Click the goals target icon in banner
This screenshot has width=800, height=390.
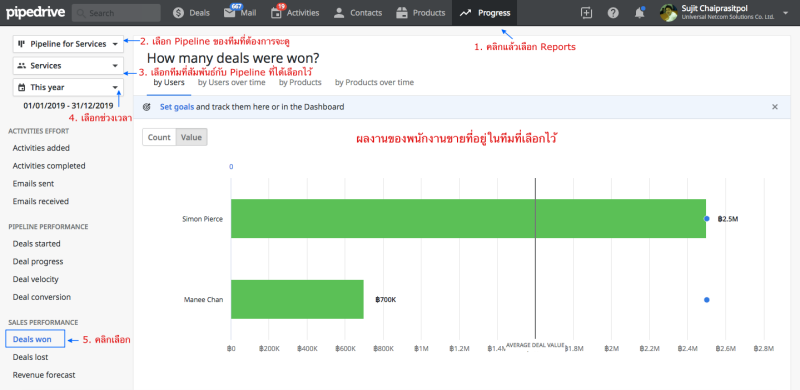coord(147,107)
